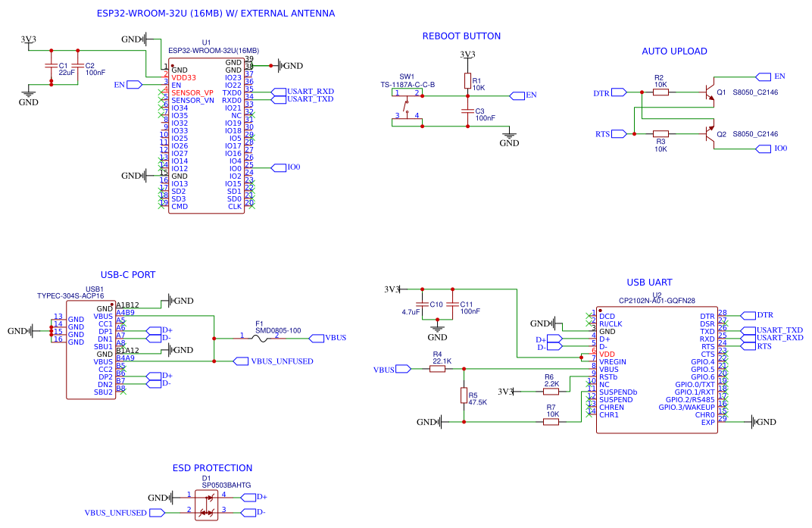
Task: Click resistor R4 22.1K symbol
Action: coord(439,369)
